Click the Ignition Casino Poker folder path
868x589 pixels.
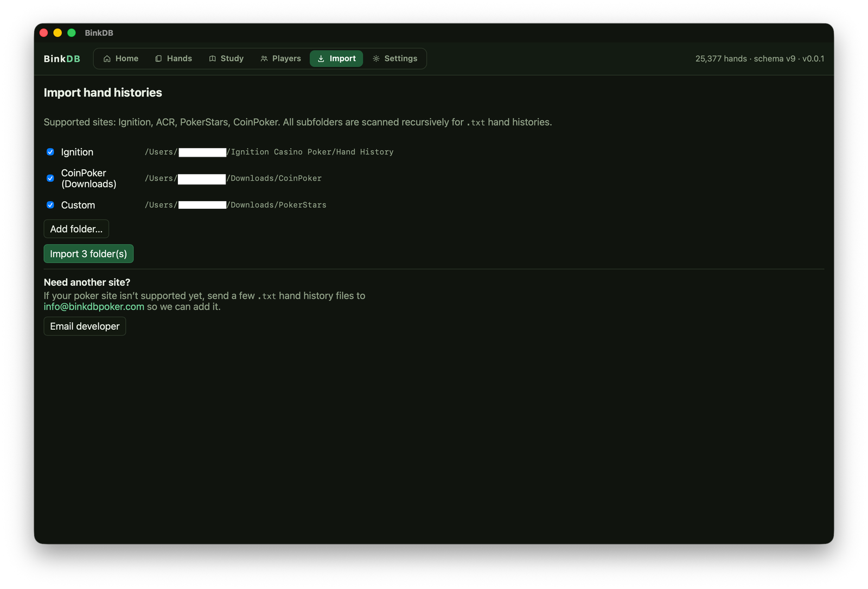pos(269,152)
